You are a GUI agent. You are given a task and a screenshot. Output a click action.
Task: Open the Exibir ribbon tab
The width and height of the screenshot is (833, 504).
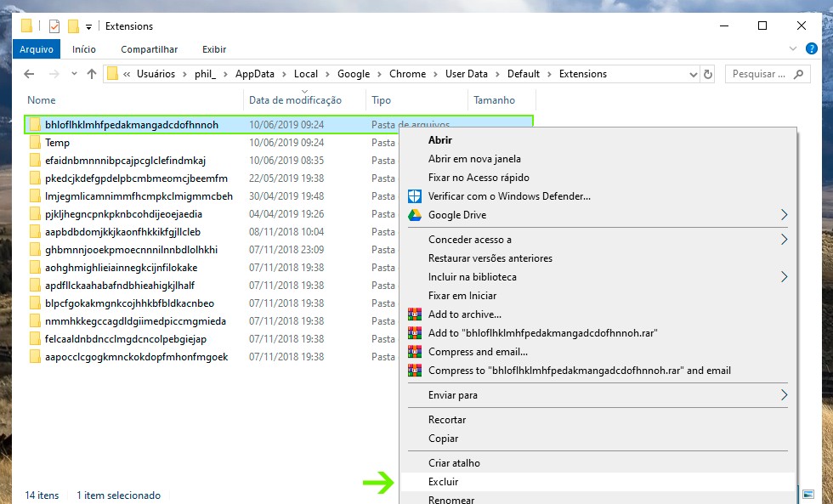pos(214,49)
